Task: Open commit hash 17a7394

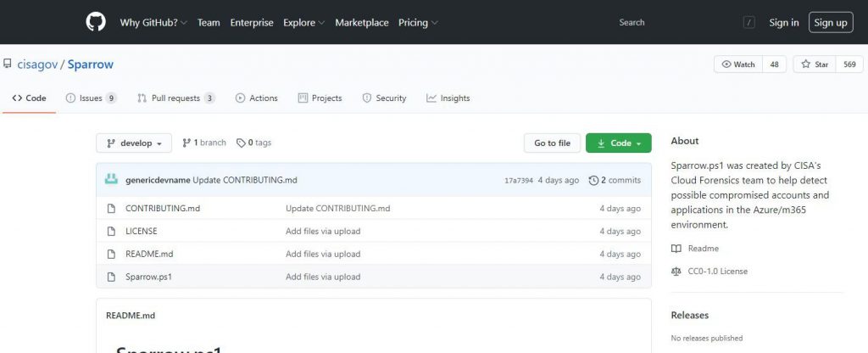Action: (x=519, y=181)
